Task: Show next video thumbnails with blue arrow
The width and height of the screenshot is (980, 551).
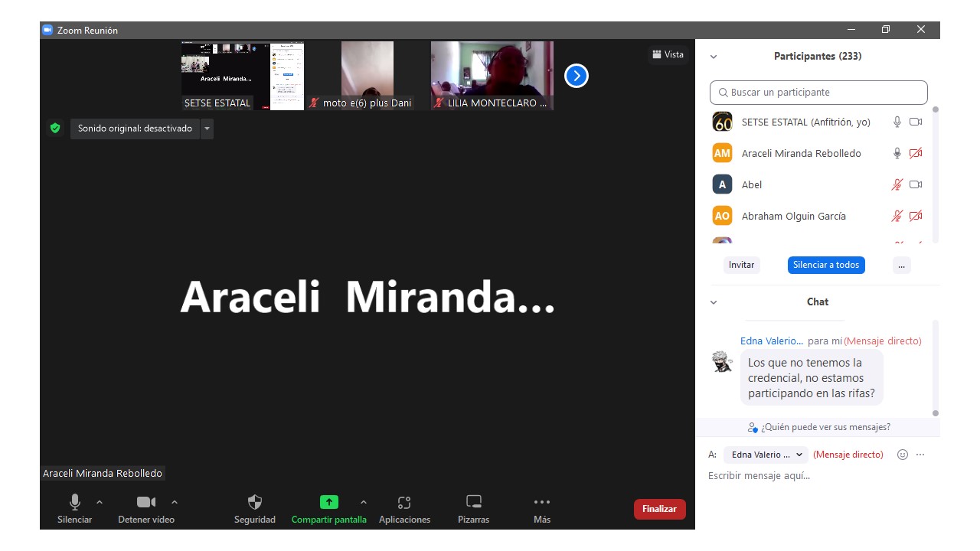Action: click(577, 76)
